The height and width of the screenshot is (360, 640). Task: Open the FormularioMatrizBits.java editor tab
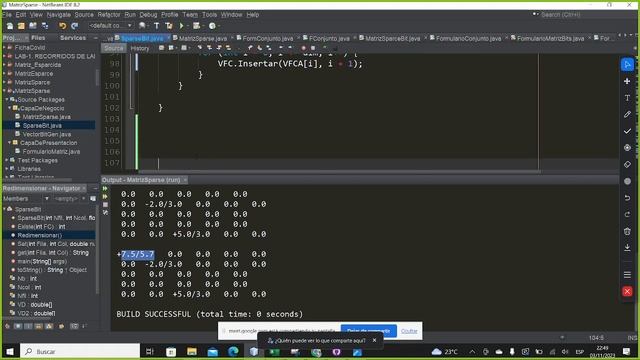pos(550,38)
